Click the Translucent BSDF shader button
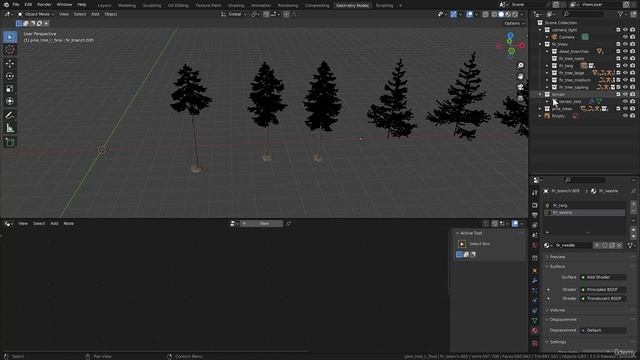 click(x=603, y=298)
